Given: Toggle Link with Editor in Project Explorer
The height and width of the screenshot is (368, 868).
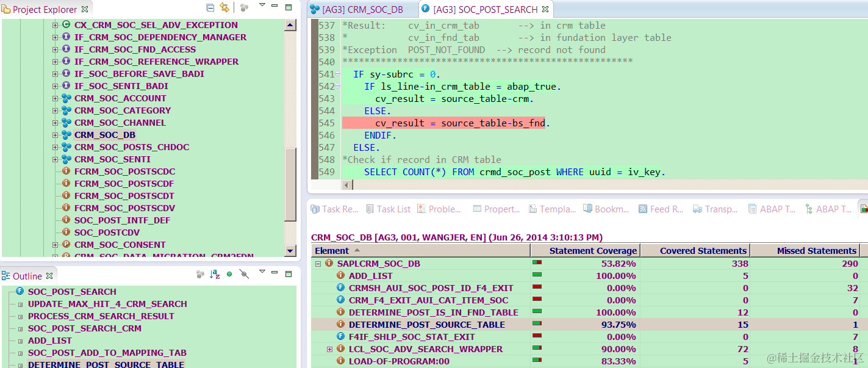Looking at the screenshot, I should [x=224, y=8].
